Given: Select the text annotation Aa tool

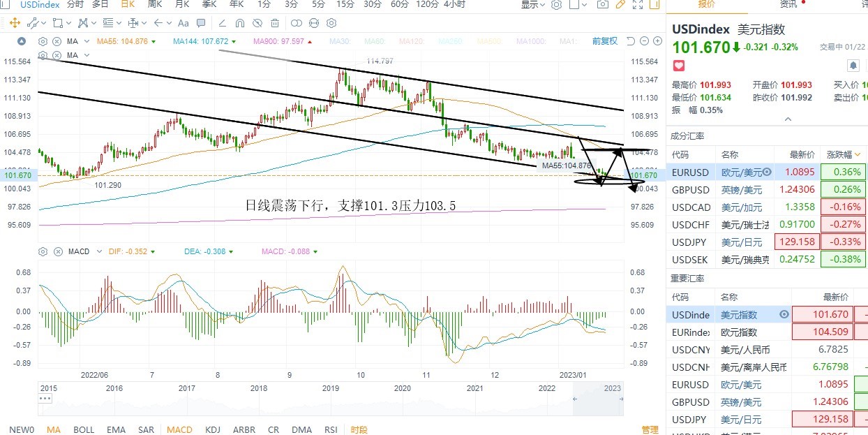Looking at the screenshot, I should point(184,23).
